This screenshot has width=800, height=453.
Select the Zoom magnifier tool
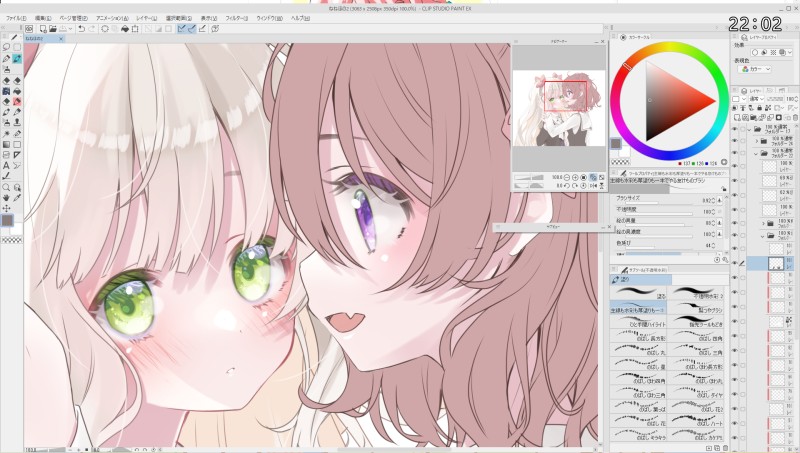point(6,187)
